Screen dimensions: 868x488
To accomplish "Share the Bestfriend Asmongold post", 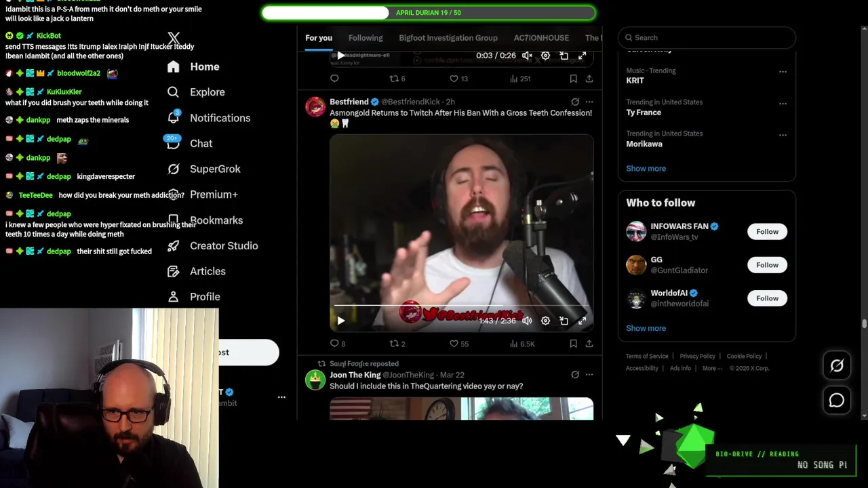I will [x=589, y=344].
